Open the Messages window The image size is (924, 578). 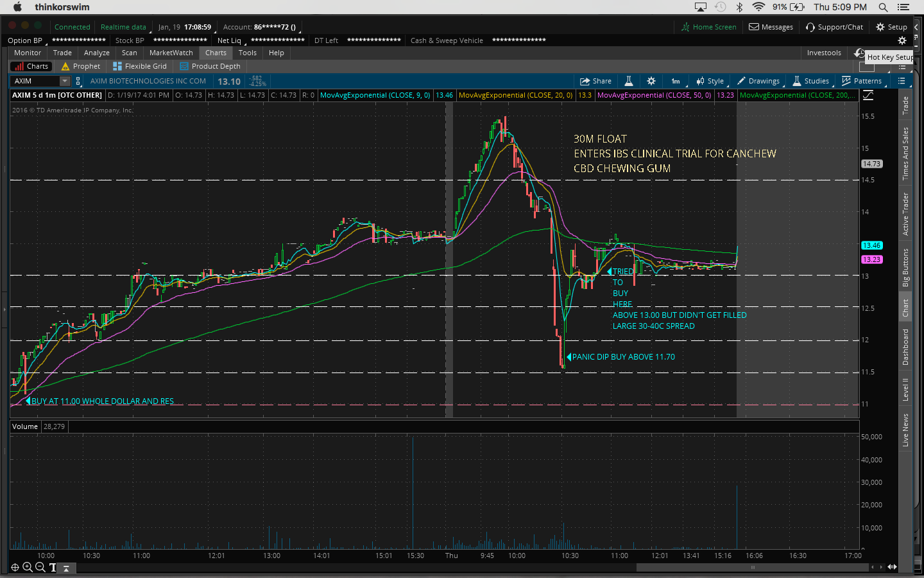point(771,27)
